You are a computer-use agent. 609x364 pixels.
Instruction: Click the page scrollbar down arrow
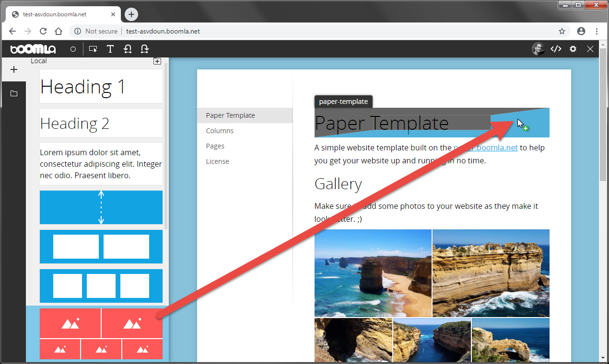(x=603, y=357)
